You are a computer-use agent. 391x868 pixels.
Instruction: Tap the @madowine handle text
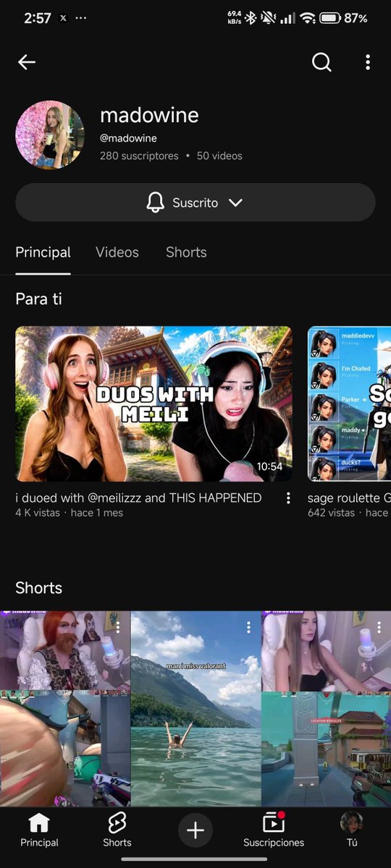click(128, 138)
